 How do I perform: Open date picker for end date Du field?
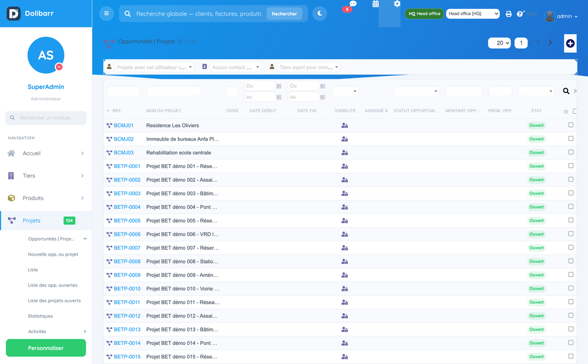[x=322, y=86]
